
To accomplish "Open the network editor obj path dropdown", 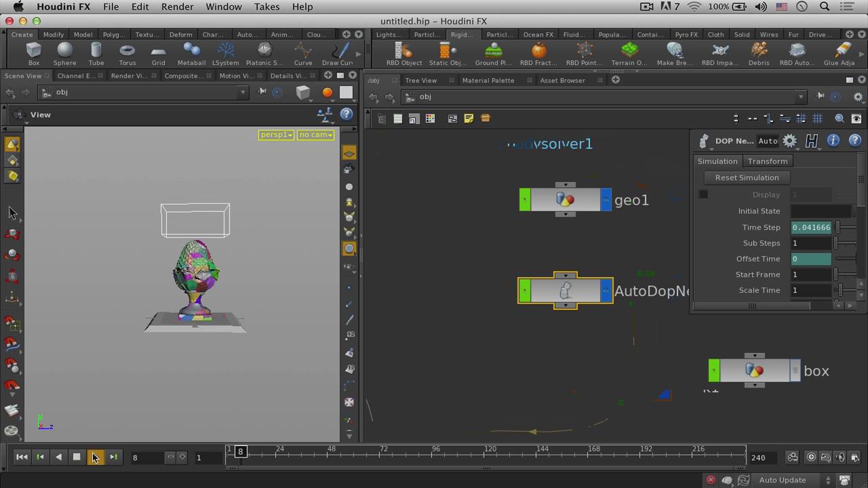I will 801,97.
